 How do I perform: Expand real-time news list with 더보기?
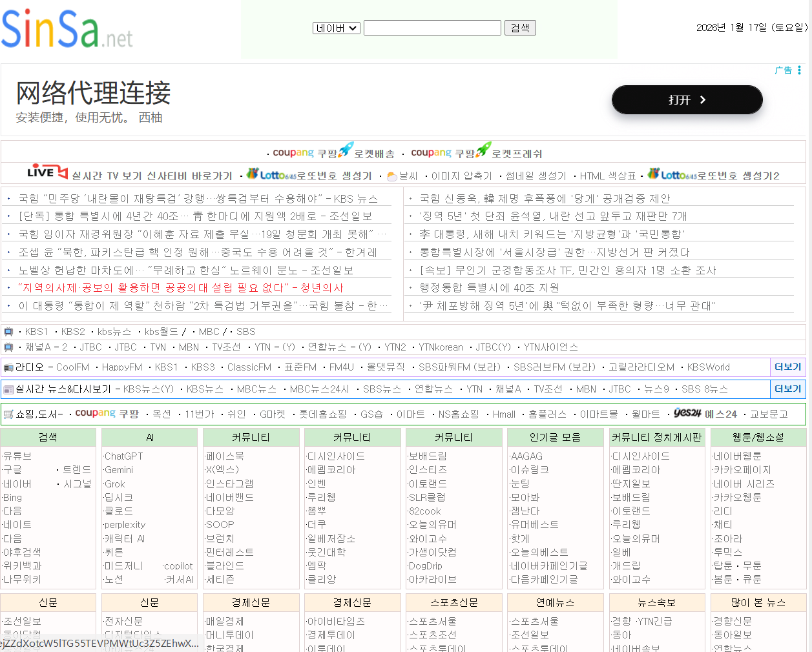787,389
